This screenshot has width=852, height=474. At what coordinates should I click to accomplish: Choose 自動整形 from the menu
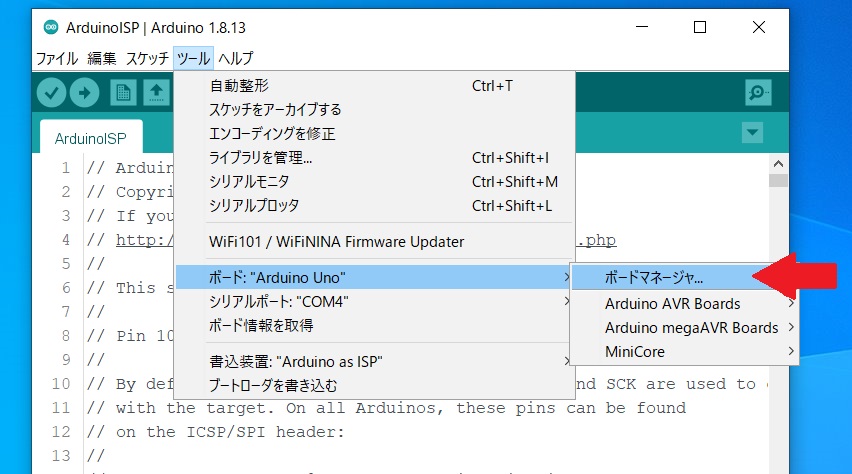375,86
